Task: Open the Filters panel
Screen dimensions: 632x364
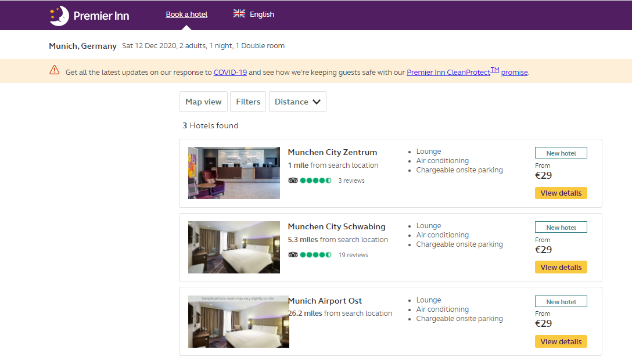Action: (248, 102)
